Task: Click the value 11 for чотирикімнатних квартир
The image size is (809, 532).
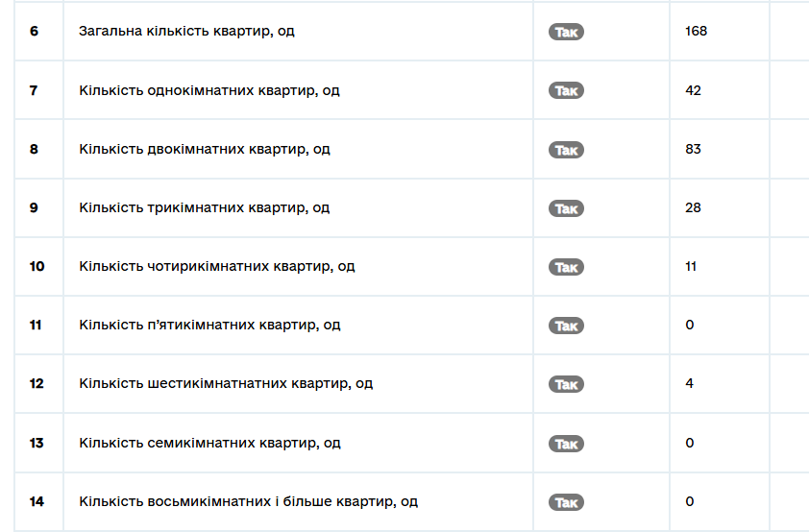Action: (691, 266)
